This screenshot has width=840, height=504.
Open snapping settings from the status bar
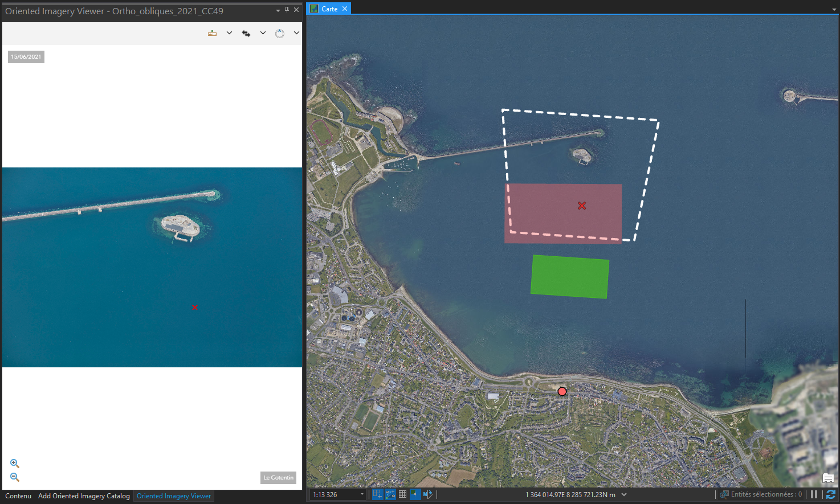click(415, 494)
